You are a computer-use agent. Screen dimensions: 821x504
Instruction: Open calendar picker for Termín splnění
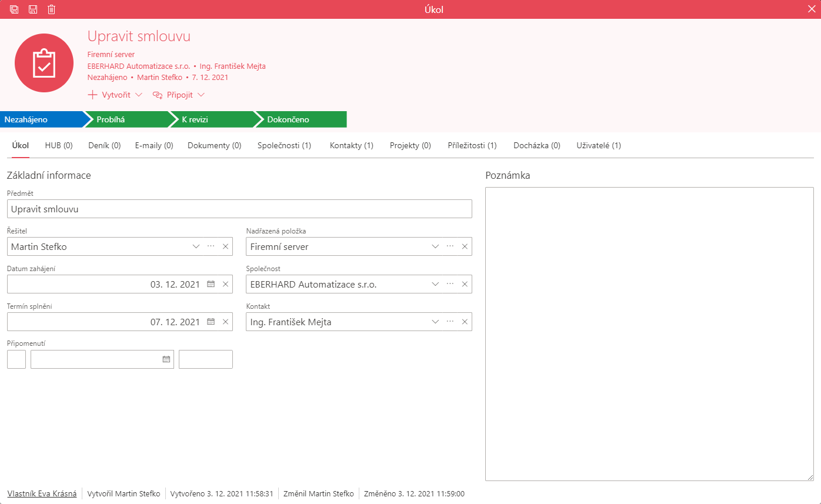tap(211, 322)
